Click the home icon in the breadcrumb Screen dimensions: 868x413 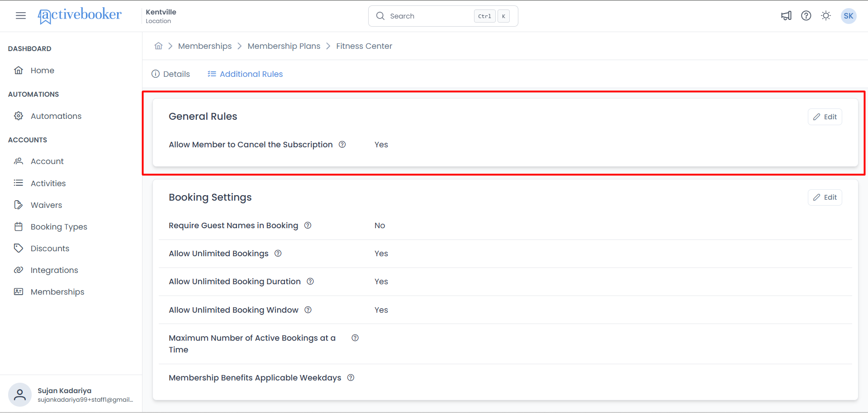point(158,46)
